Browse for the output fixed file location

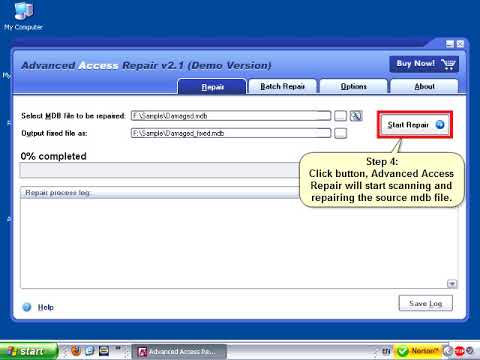[x=340, y=133]
